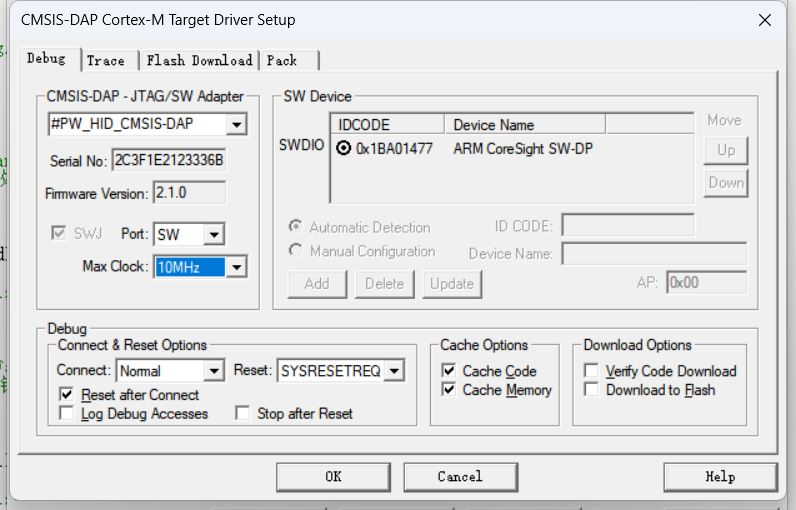Enable Download to Flash
Viewport: 796px width, 510px height.
tap(591, 390)
